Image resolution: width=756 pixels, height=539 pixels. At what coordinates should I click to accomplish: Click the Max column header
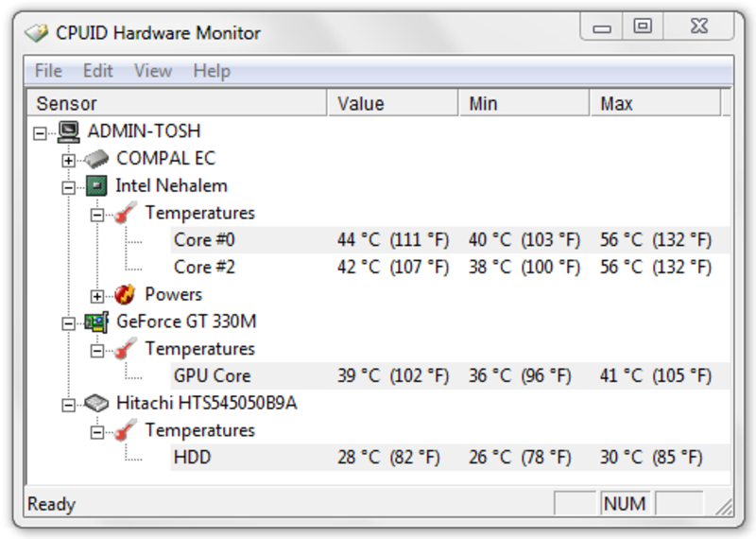pos(656,103)
